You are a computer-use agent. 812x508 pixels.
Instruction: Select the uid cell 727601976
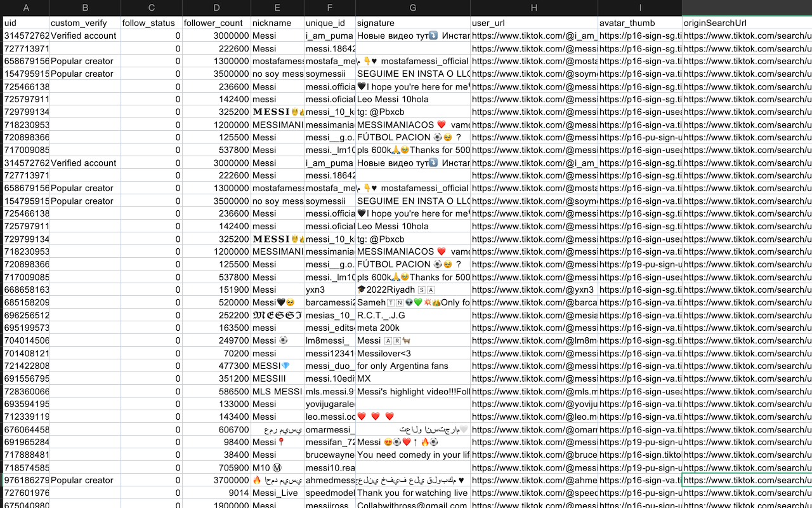(26, 493)
